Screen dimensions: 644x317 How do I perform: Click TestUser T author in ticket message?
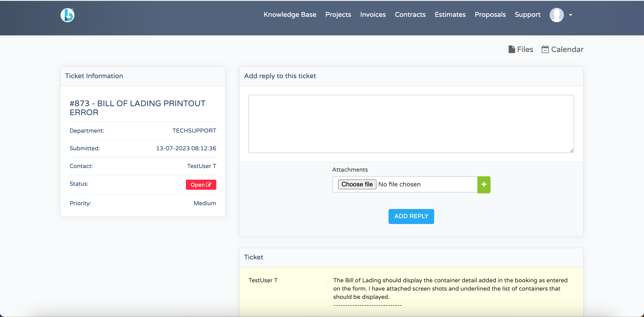tap(263, 280)
